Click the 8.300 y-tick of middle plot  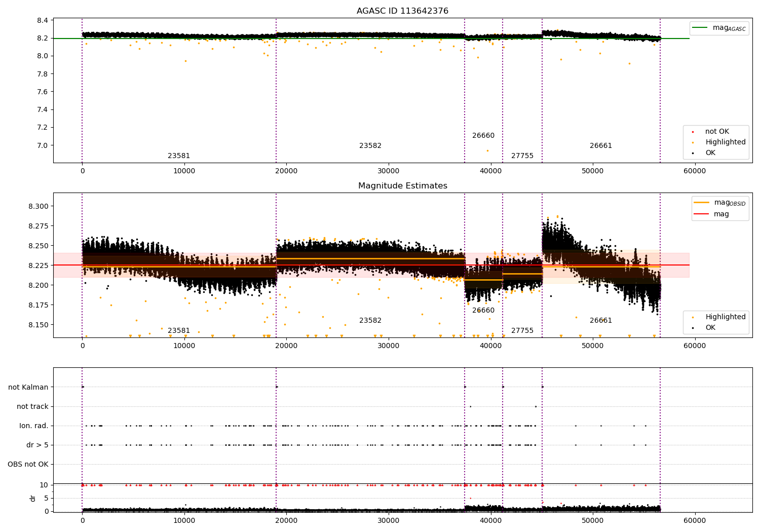39,207
